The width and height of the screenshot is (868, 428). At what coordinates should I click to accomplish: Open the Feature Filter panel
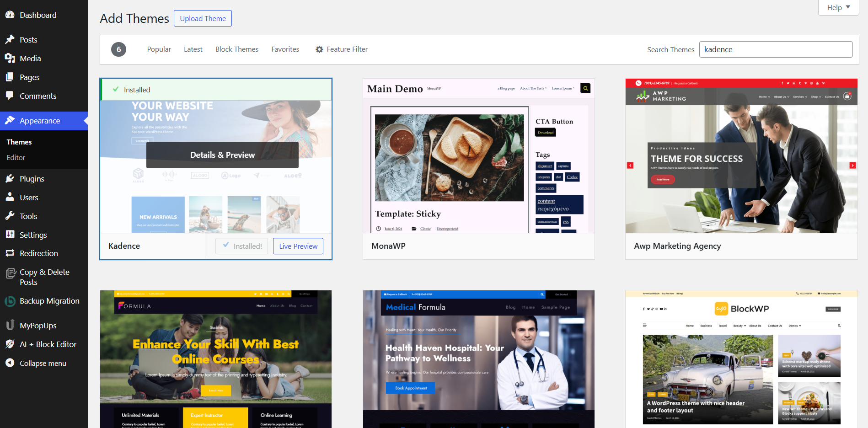(347, 49)
